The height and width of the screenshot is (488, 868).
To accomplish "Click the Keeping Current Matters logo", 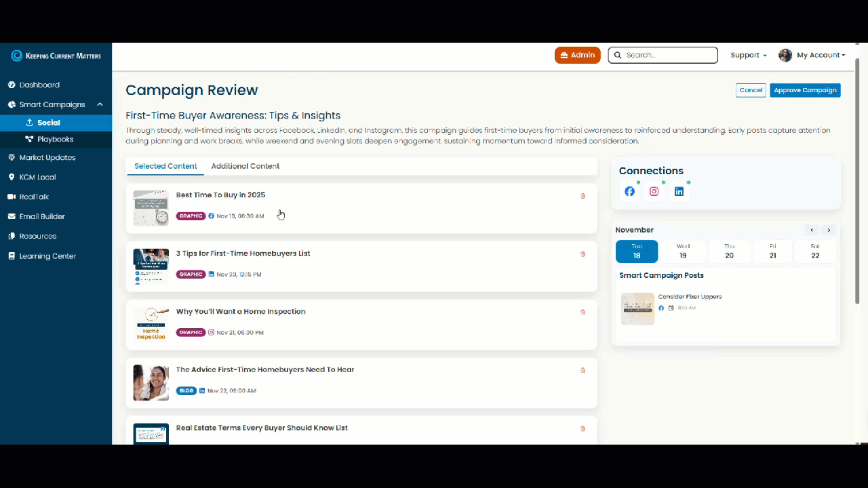I will click(x=56, y=56).
